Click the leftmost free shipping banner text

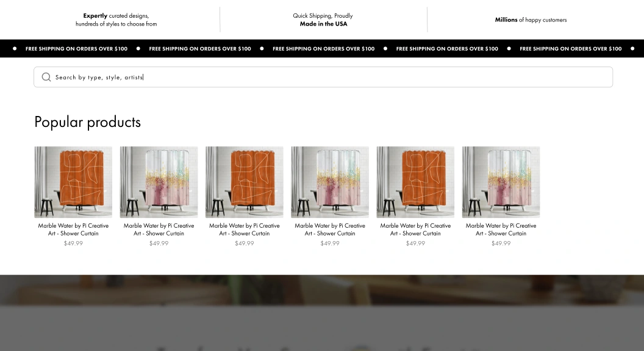tap(76, 48)
